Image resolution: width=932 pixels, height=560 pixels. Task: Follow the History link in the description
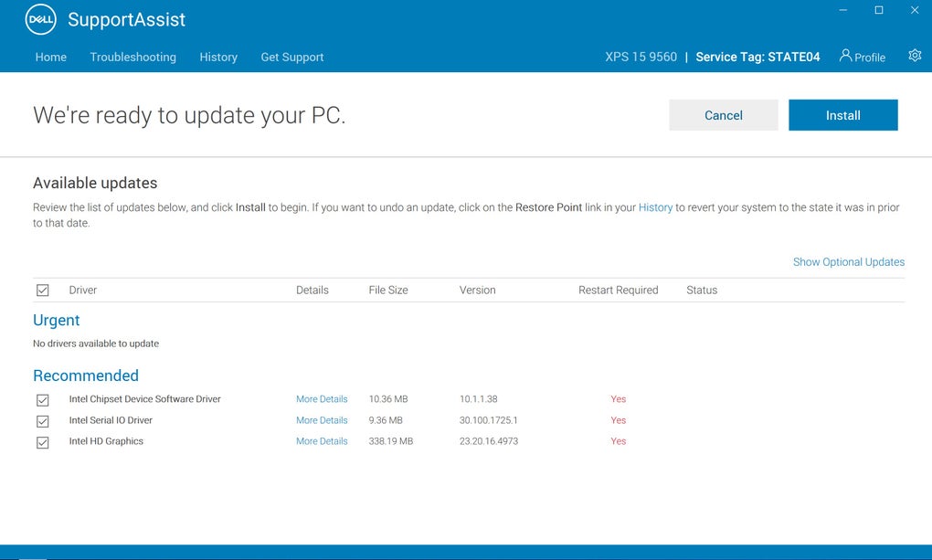655,207
